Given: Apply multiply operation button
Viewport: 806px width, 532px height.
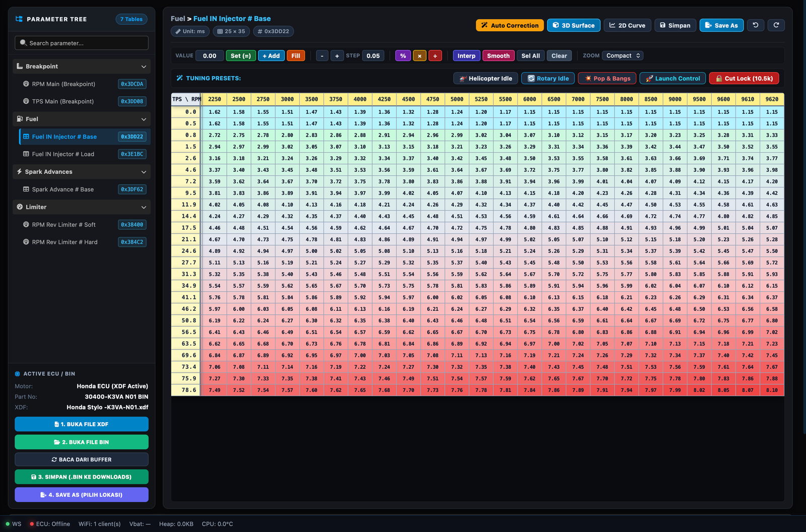Looking at the screenshot, I should tap(420, 56).
